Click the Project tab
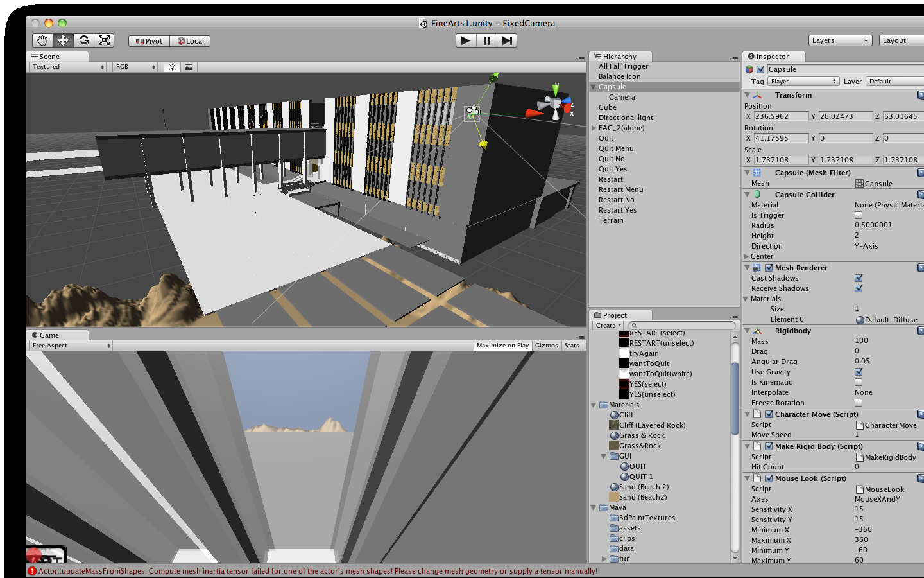 coord(614,315)
